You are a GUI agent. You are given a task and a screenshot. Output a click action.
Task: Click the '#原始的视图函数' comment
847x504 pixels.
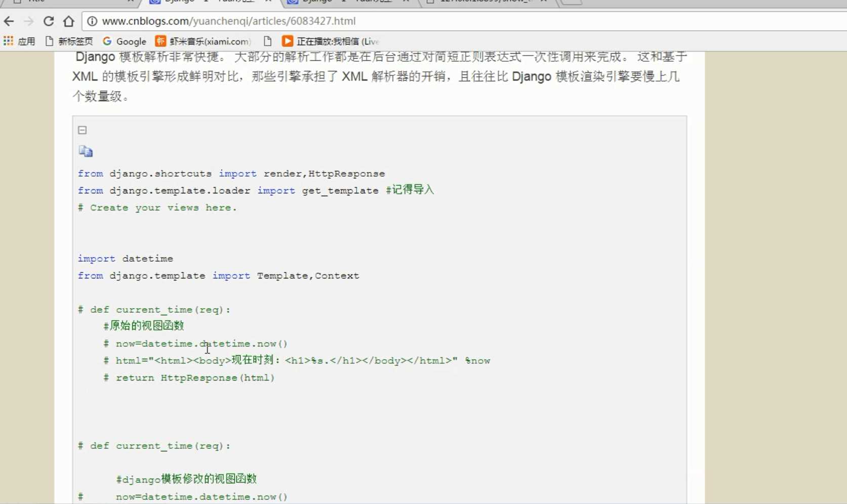coord(144,326)
